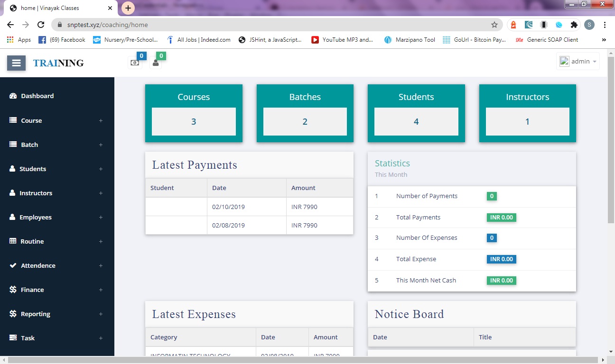Bookmark this page with star icon
The height and width of the screenshot is (364, 615).
click(x=494, y=25)
